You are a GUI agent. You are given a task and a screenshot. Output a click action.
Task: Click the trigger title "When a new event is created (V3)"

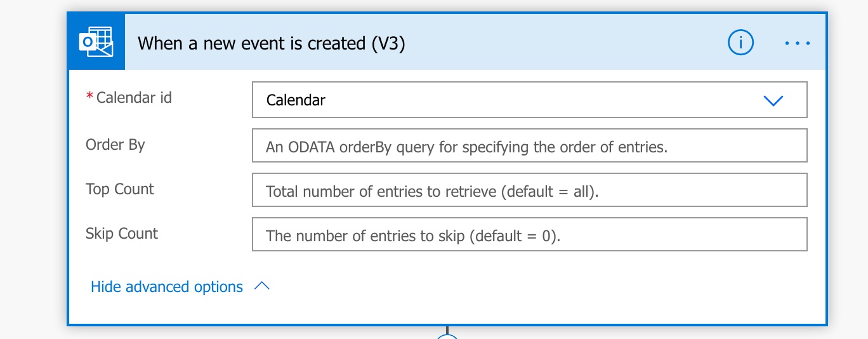272,43
